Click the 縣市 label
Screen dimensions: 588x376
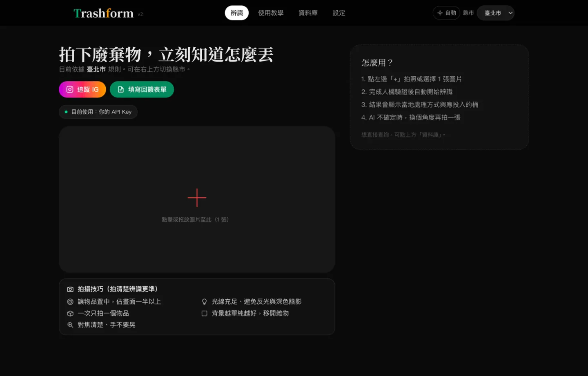(468, 13)
